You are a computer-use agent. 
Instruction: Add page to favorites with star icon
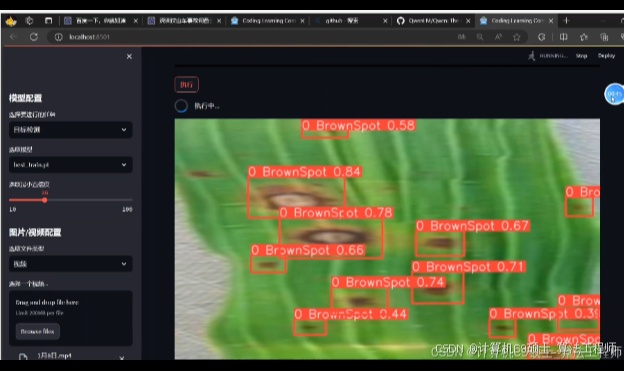pyautogui.click(x=517, y=37)
